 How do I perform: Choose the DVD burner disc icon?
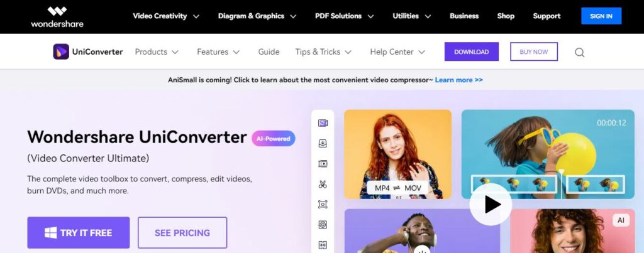(x=323, y=225)
